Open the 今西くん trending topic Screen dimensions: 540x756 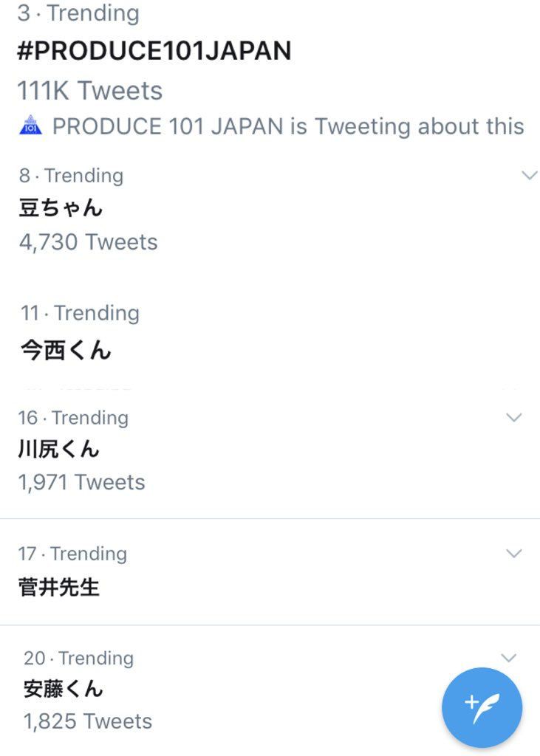(65, 351)
